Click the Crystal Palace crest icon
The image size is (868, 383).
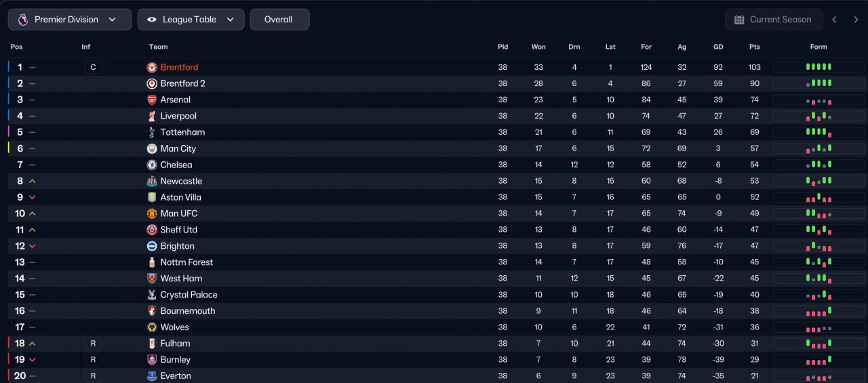[152, 295]
